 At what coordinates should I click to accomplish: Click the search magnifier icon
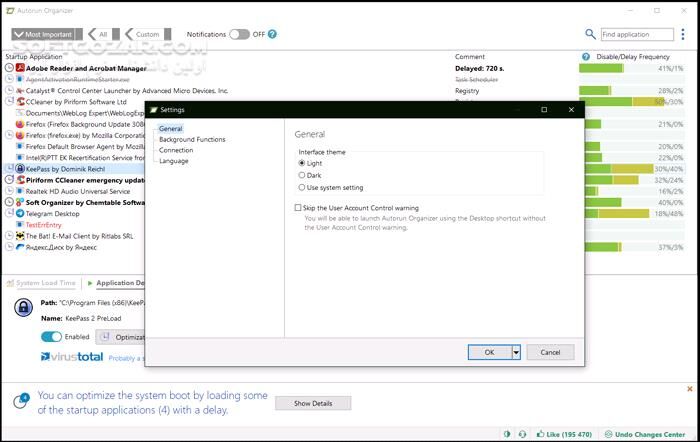pos(590,34)
